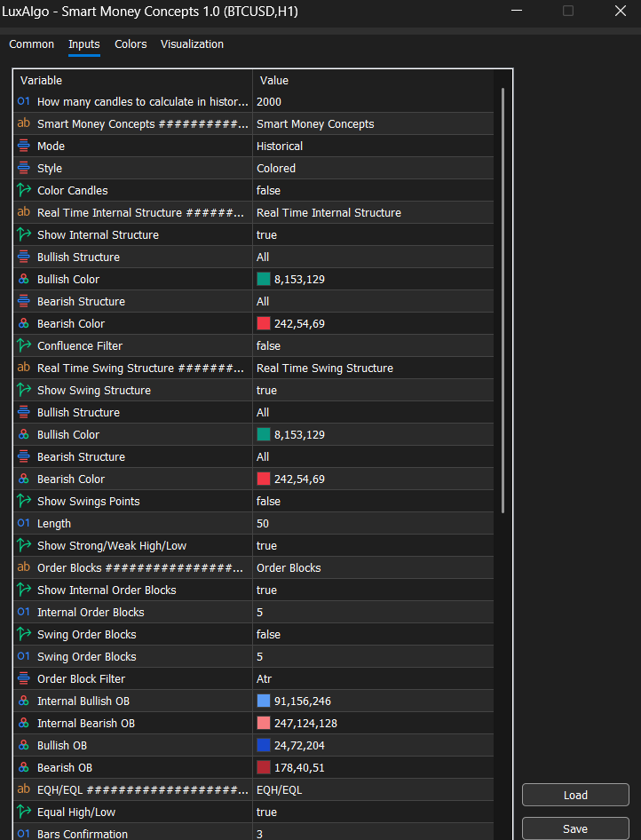
Task: Click the color icon beside Internal Bearish OB
Action: (x=24, y=723)
